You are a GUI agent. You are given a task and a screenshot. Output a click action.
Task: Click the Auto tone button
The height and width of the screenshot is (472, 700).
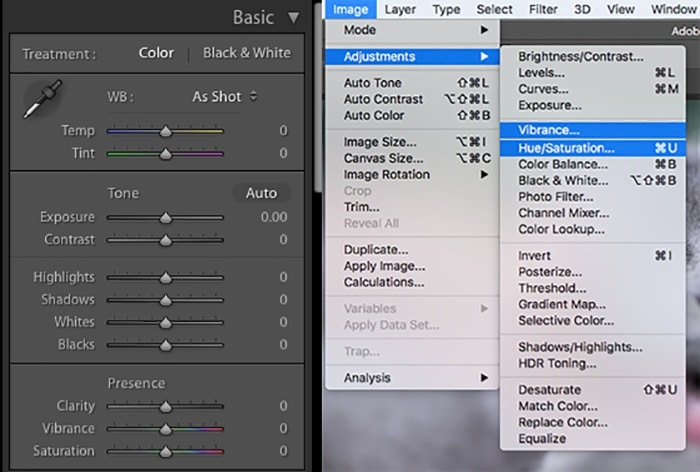(x=261, y=193)
